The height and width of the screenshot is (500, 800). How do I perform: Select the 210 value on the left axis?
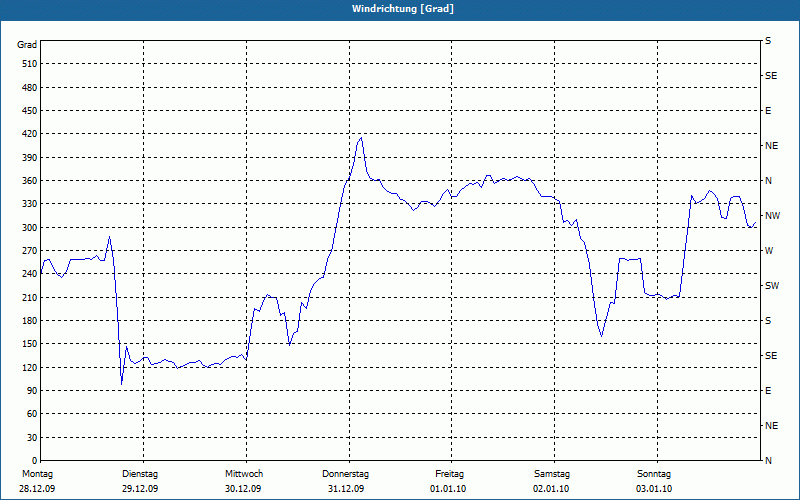pyautogui.click(x=29, y=297)
